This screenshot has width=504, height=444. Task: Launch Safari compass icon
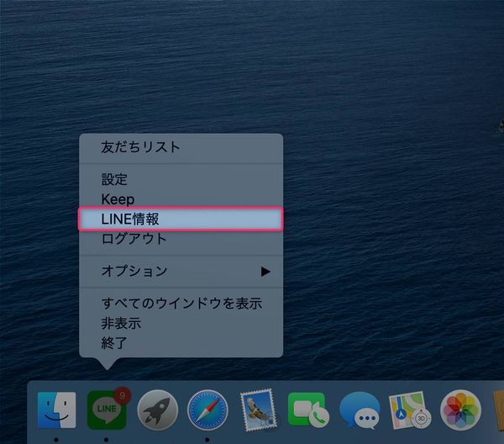point(207,410)
